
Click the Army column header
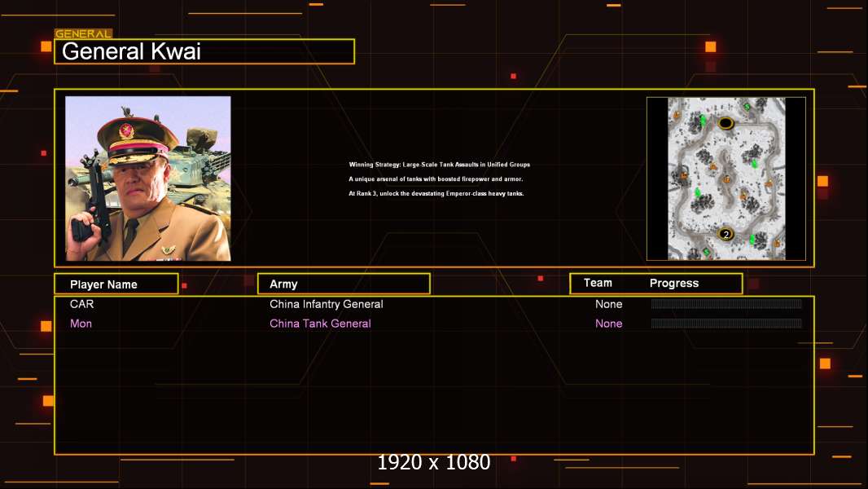(344, 284)
